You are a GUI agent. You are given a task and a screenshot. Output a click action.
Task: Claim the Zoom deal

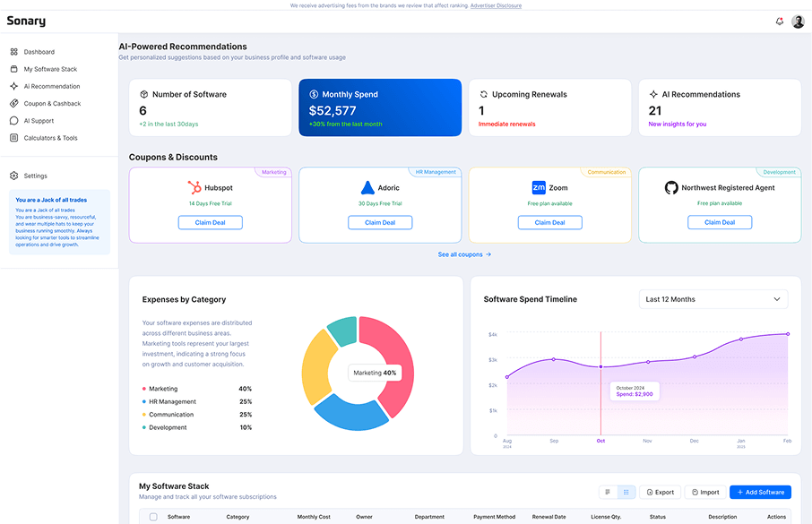[x=549, y=222]
